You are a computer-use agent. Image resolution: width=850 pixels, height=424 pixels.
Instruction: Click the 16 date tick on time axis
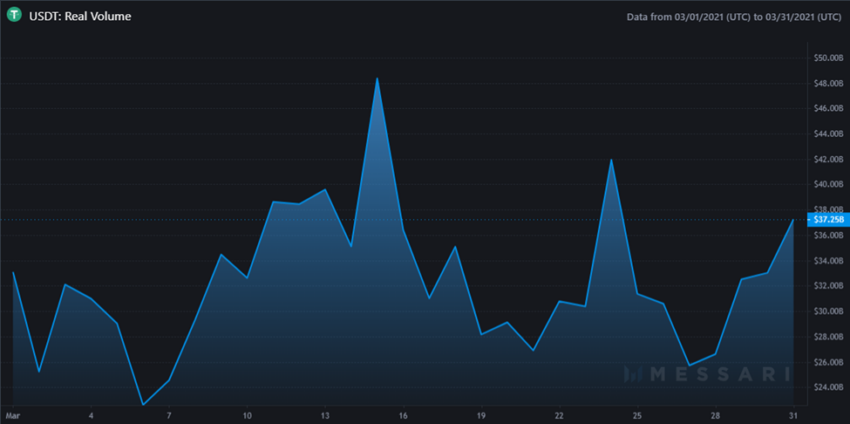click(403, 415)
